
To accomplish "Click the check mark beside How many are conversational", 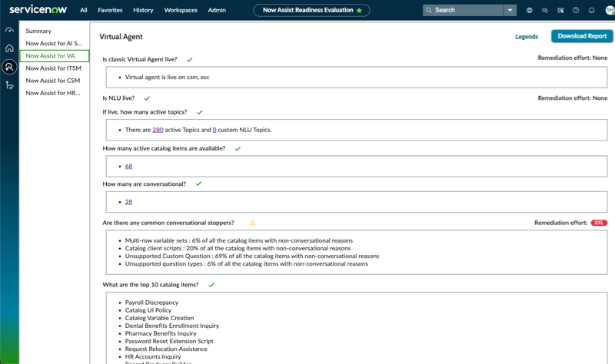I will pyautogui.click(x=198, y=184).
